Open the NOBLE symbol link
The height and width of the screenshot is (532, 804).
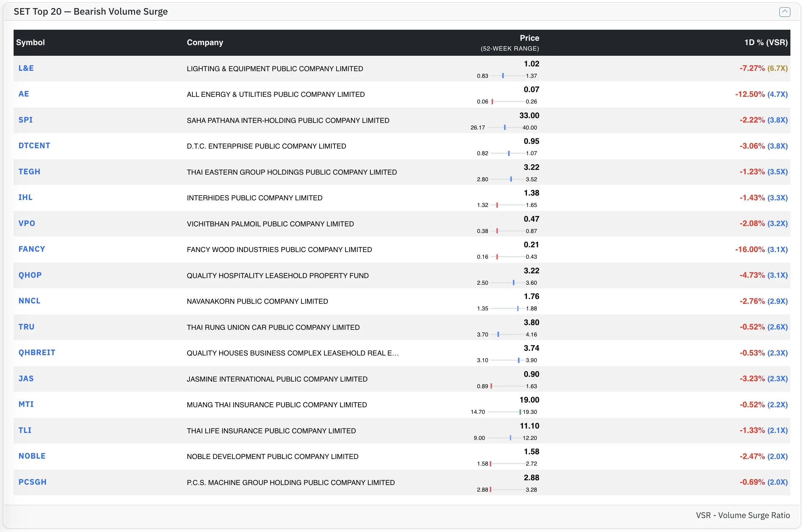click(x=32, y=456)
